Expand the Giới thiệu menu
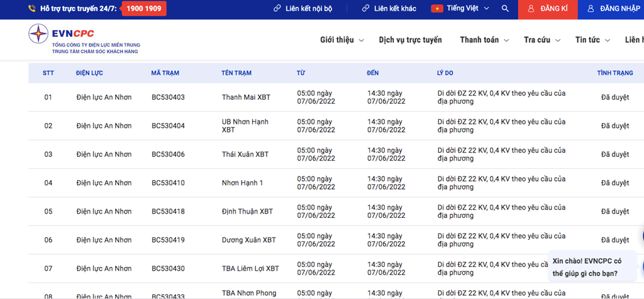The height and width of the screenshot is (299, 644). pyautogui.click(x=341, y=40)
